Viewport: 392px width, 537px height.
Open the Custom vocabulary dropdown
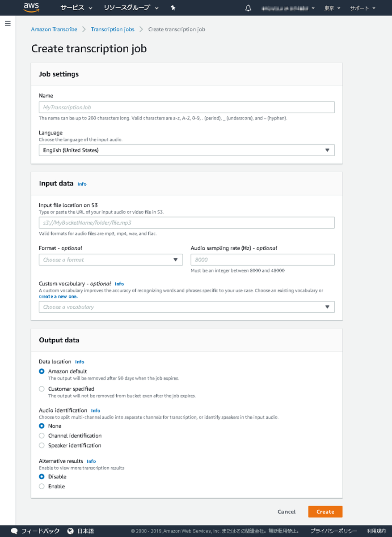pyautogui.click(x=187, y=307)
